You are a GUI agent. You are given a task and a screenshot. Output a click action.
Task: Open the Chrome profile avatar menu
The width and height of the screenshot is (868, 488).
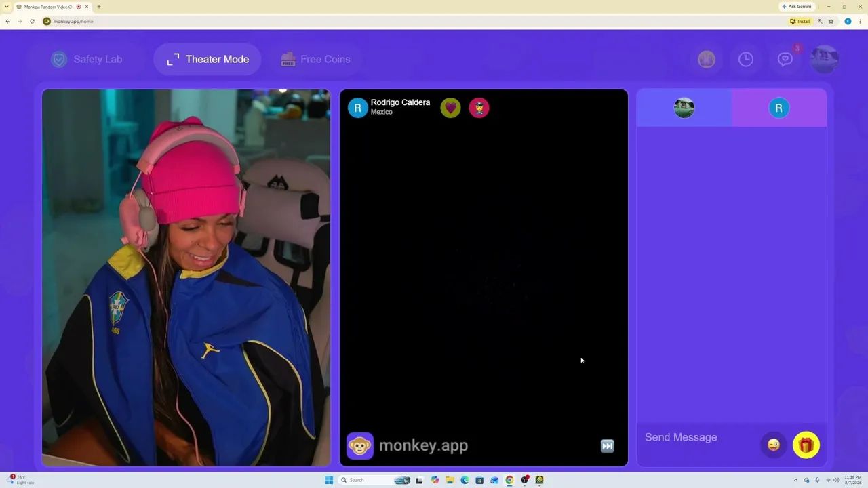(x=848, y=21)
